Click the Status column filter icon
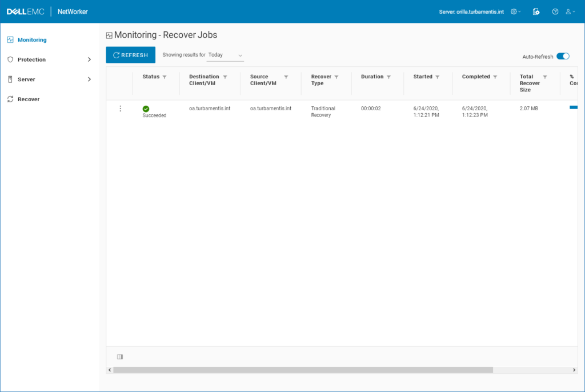Screen dimensions: 585x392 pyautogui.click(x=165, y=76)
